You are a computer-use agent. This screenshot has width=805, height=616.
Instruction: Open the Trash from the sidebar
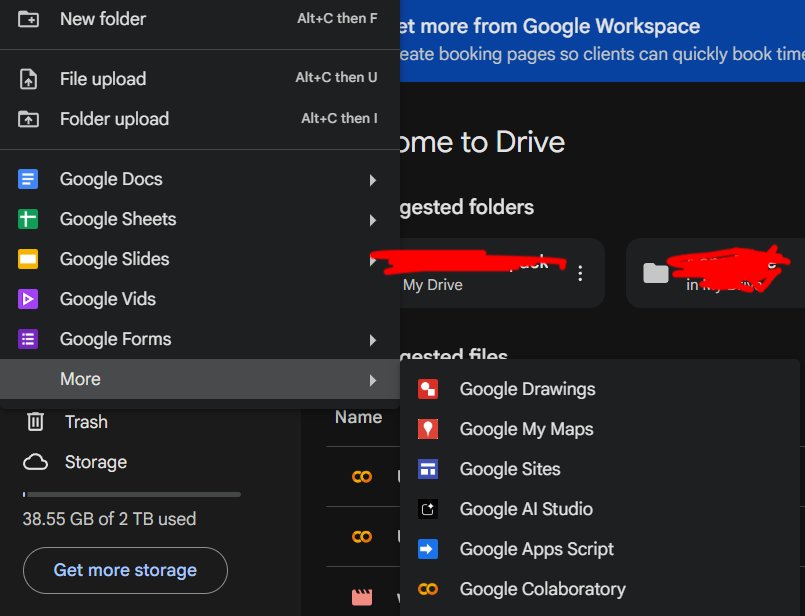(86, 421)
